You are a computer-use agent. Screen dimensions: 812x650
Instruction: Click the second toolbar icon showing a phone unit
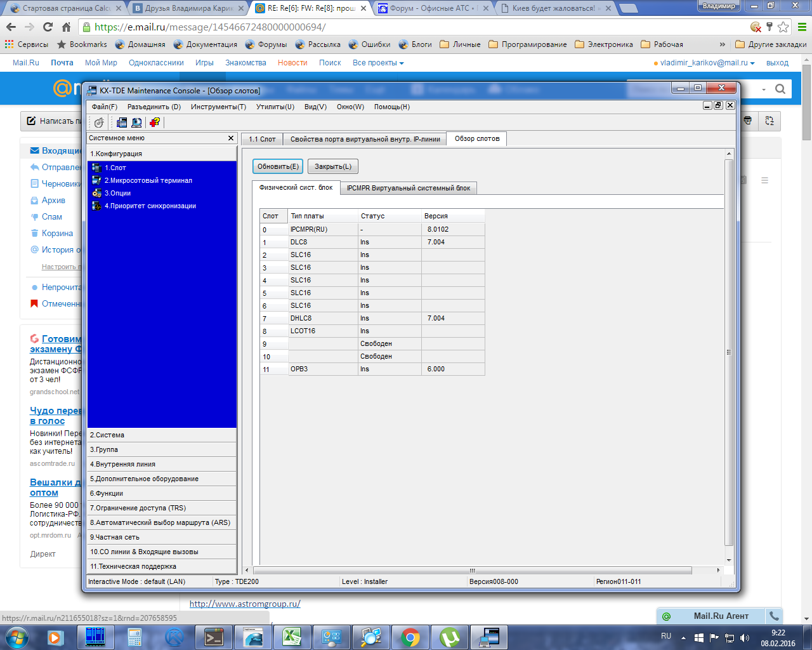pyautogui.click(x=121, y=123)
